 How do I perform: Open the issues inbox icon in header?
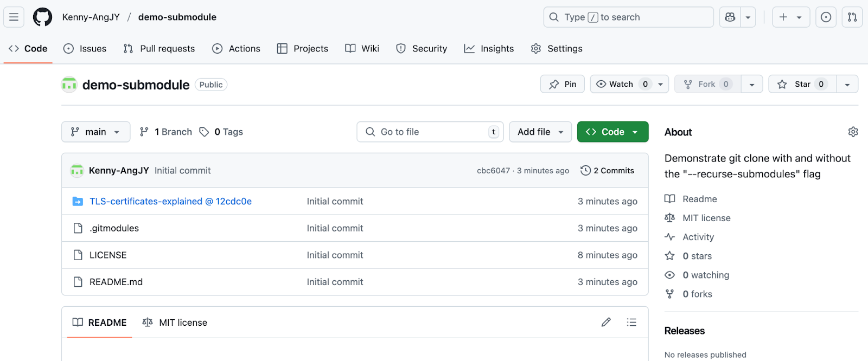826,17
